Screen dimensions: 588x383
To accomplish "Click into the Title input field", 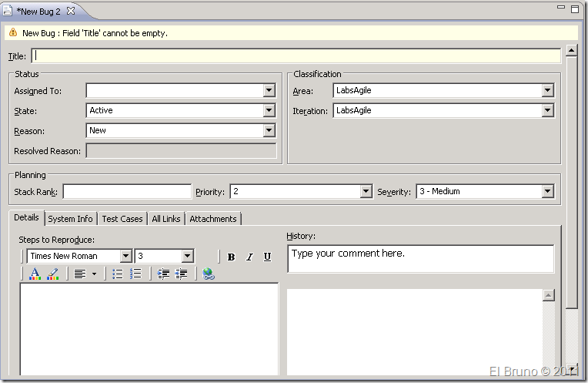I will tap(296, 56).
